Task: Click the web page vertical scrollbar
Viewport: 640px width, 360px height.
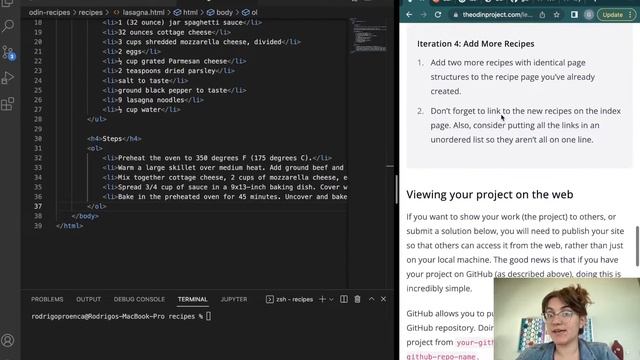Action: coord(638,246)
